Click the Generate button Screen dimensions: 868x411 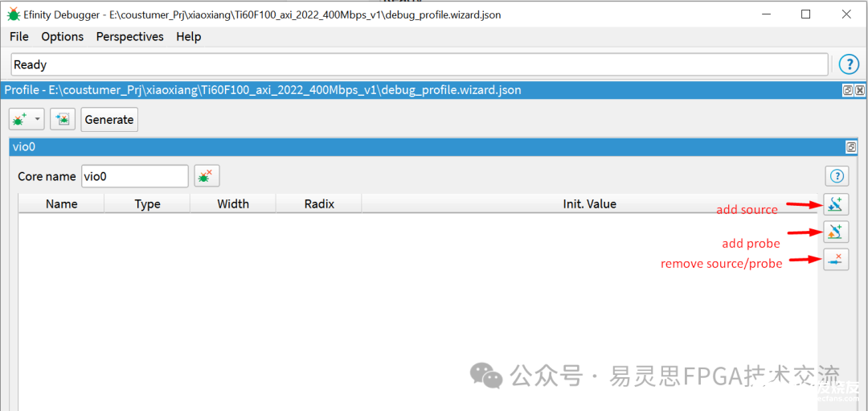pos(109,119)
